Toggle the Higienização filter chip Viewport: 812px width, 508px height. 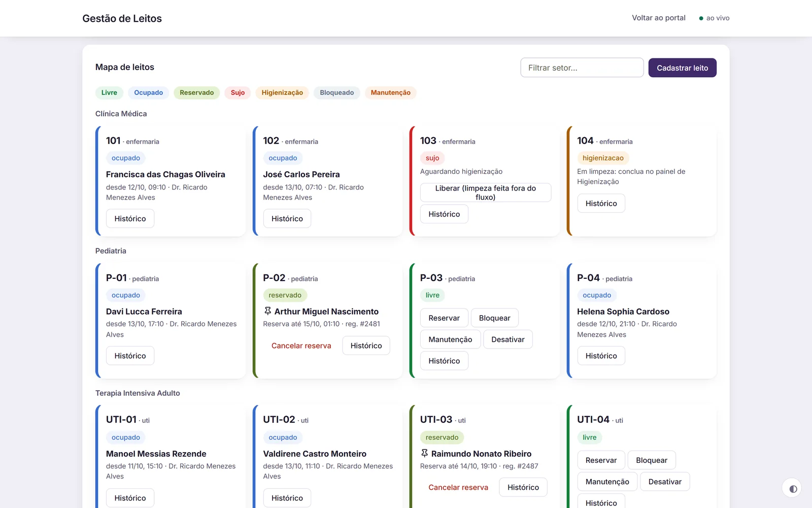282,92
